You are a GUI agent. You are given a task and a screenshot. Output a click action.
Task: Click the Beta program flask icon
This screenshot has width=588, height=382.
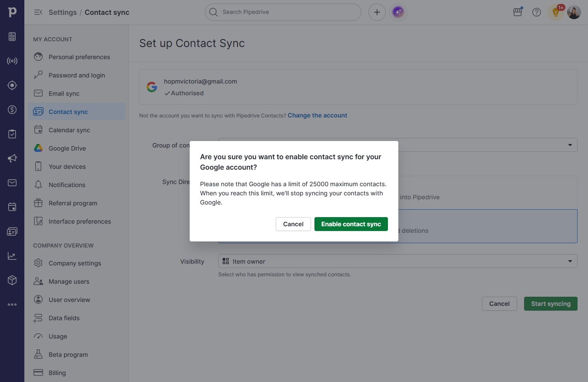point(38,355)
